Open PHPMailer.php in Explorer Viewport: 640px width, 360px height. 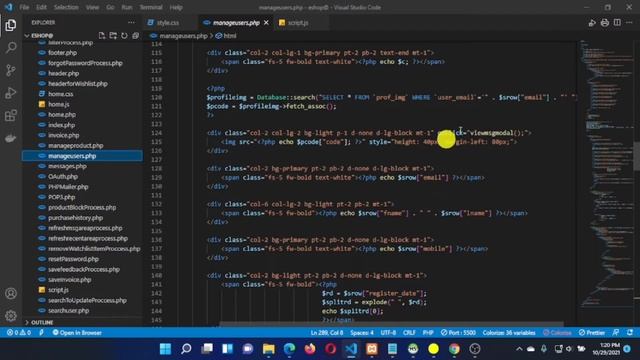(x=68, y=187)
